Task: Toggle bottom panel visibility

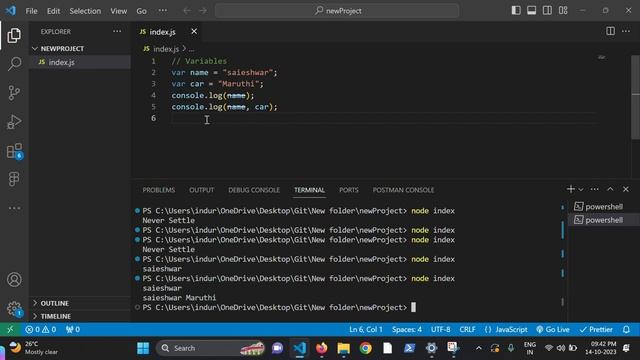Action: click(x=531, y=11)
